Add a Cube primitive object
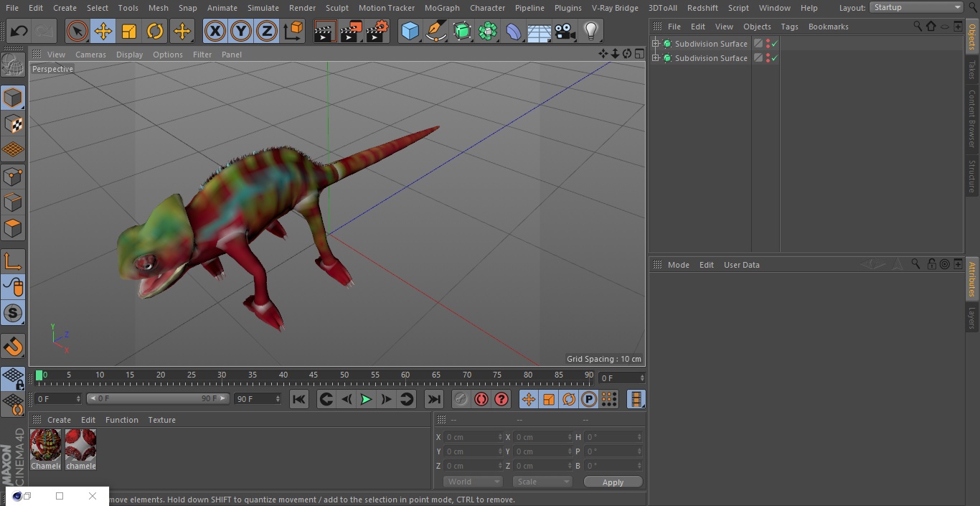980x506 pixels. pos(410,31)
